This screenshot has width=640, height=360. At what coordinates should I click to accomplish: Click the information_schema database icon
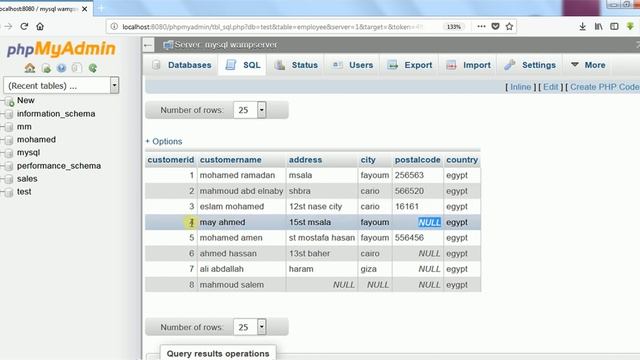pos(9,115)
